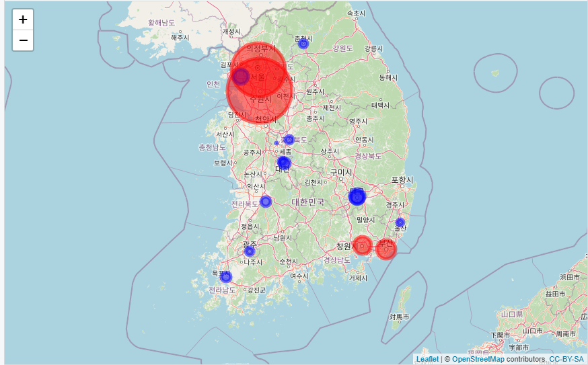Click the 포항시 city label
This screenshot has height=365, width=588.
[402, 180]
